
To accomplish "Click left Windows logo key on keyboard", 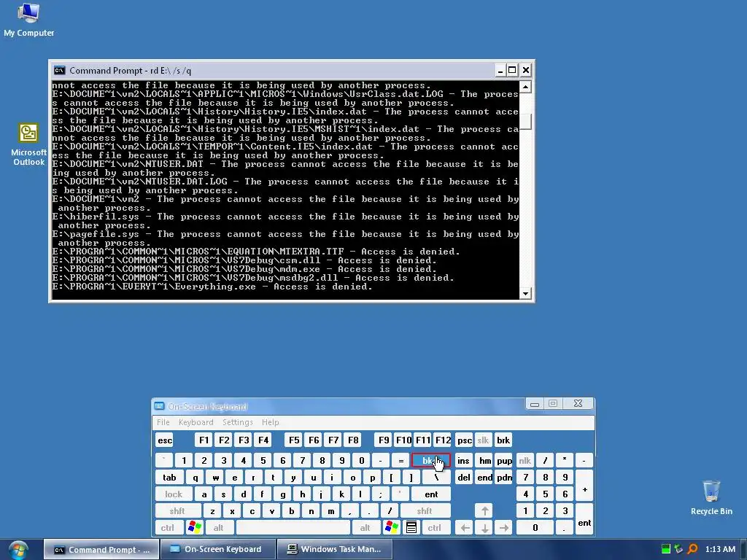I will point(194,527).
